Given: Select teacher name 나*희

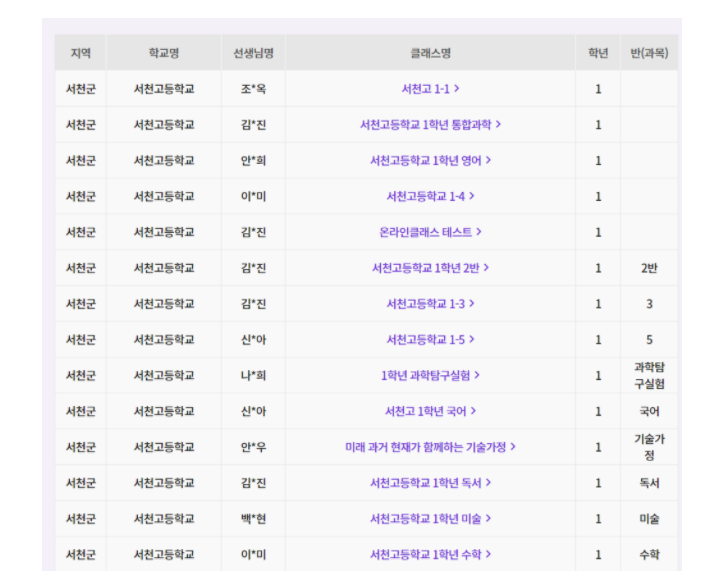Looking at the screenshot, I should click(253, 375).
